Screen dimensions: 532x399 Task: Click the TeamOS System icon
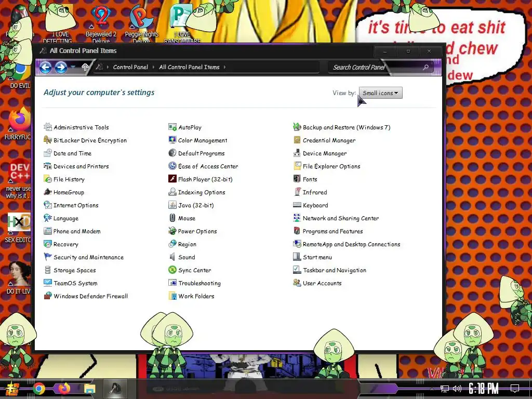(x=48, y=283)
